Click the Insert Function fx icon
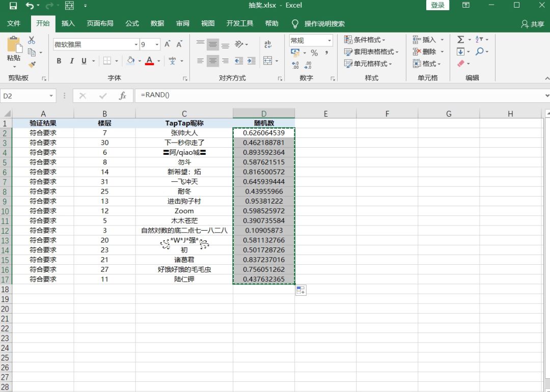The image size is (550, 392). coord(122,96)
